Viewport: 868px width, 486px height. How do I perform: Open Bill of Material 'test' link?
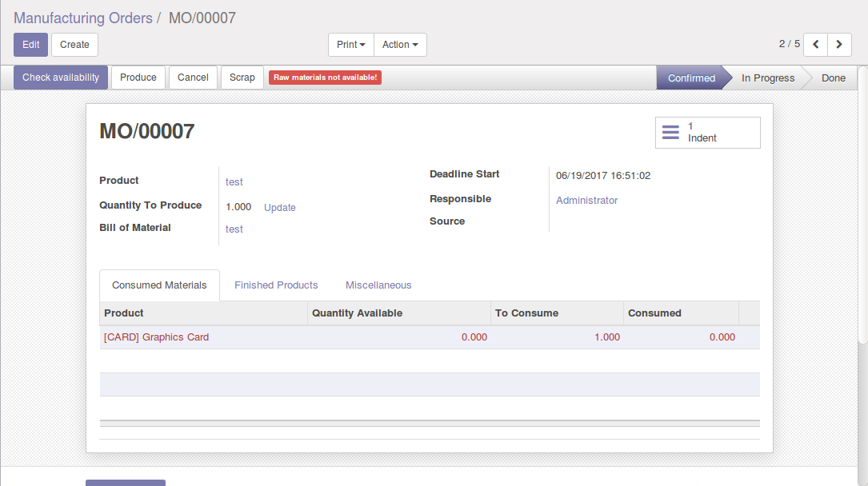234,229
